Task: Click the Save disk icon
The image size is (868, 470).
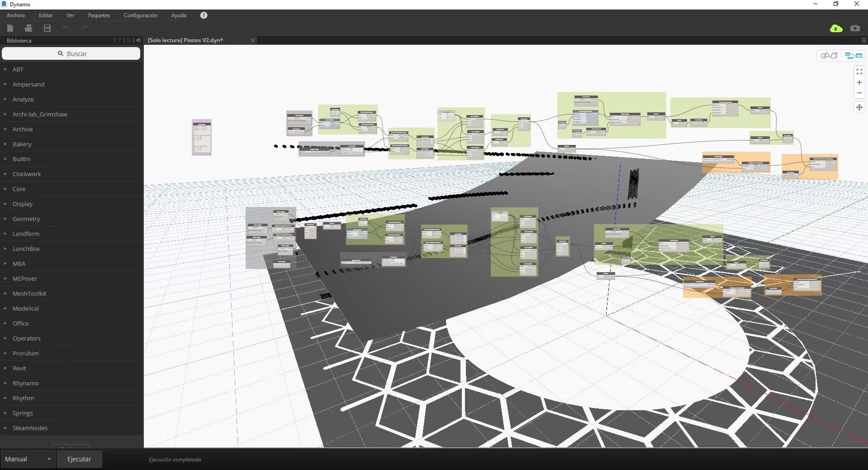Action: [x=47, y=28]
